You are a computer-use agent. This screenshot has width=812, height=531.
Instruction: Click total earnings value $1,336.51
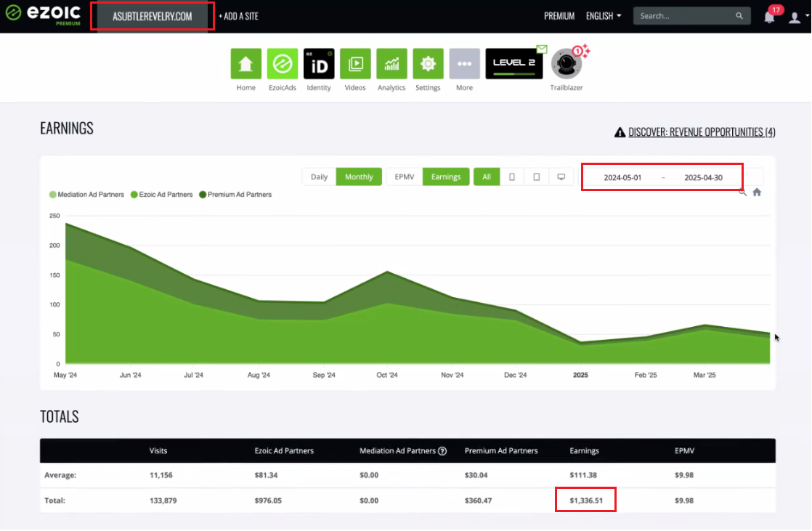pyautogui.click(x=586, y=500)
